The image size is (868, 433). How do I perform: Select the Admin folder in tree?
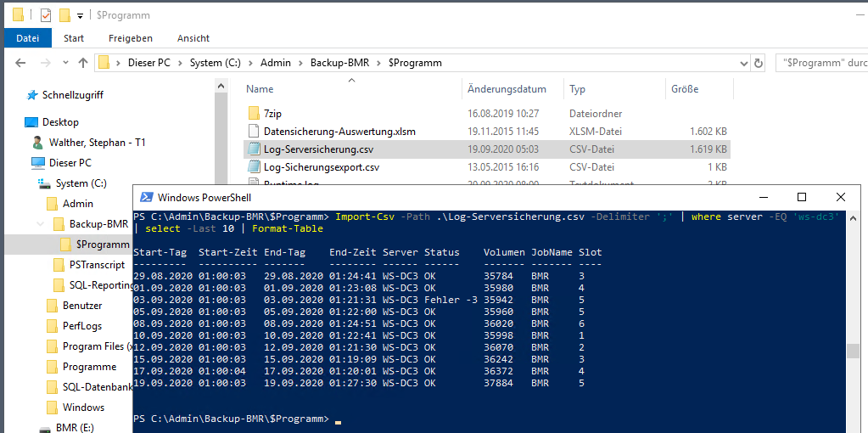[x=77, y=204]
